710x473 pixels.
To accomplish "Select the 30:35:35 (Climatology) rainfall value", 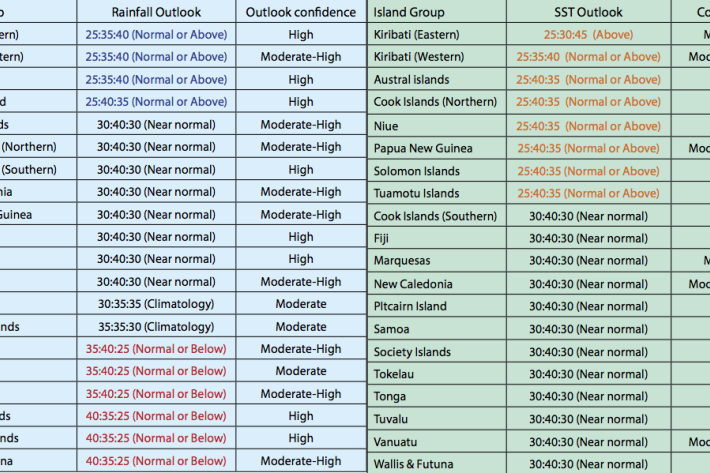I will [155, 304].
